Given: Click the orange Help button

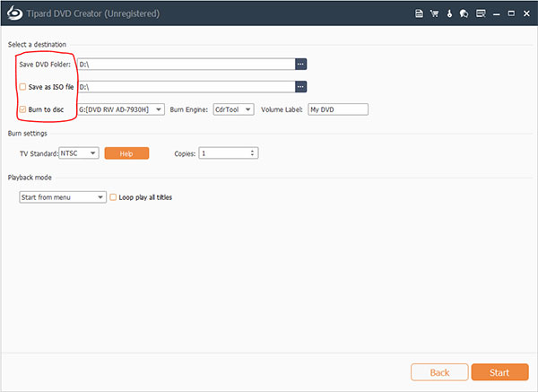Looking at the screenshot, I should (x=126, y=153).
